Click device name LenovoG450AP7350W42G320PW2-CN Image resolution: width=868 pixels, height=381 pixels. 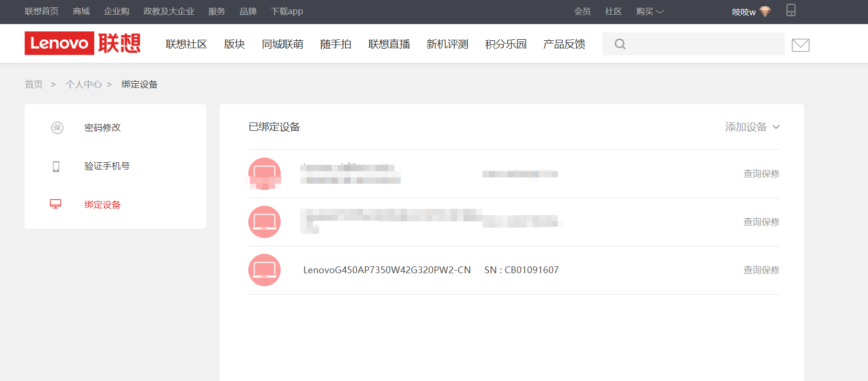(387, 270)
